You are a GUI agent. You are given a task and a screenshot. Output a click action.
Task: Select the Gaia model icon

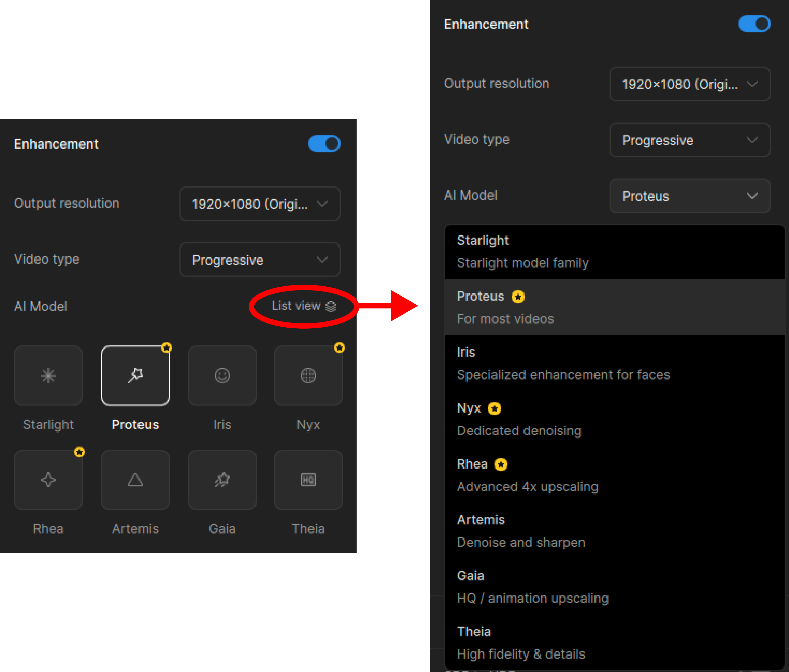222,480
